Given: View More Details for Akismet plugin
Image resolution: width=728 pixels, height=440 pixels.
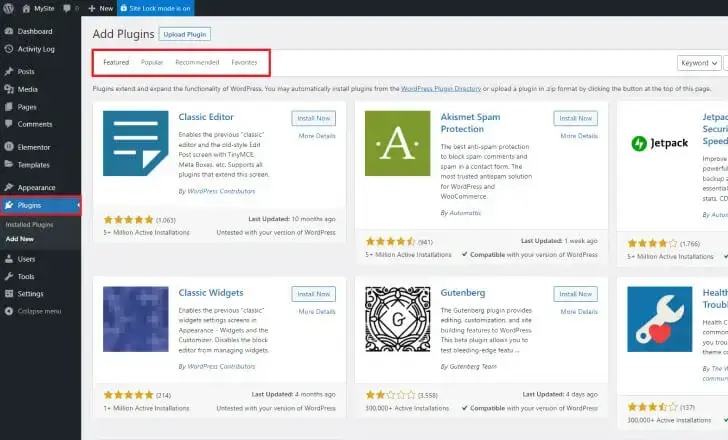Looking at the screenshot, I should pyautogui.click(x=578, y=135).
